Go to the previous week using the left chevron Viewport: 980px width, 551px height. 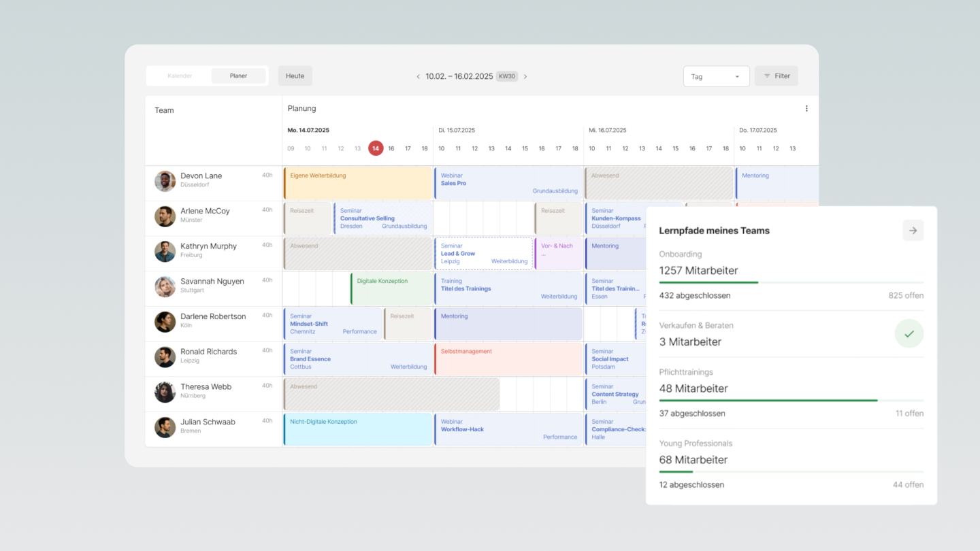[x=418, y=76]
